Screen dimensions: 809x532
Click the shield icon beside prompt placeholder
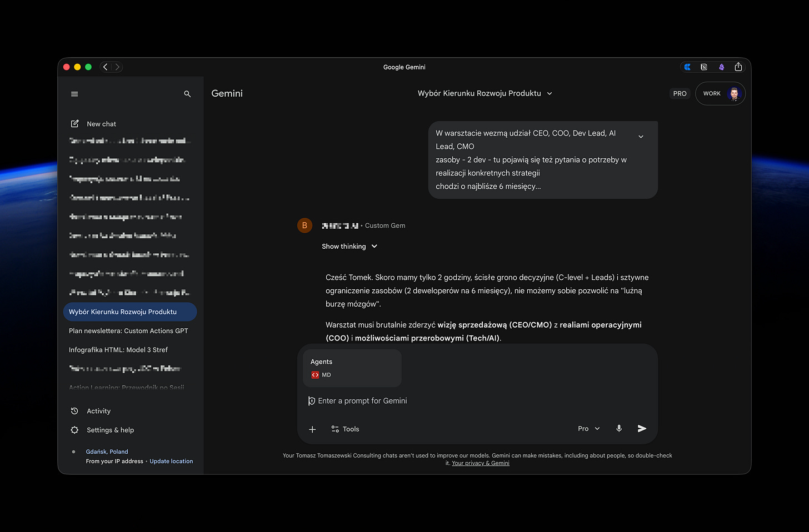312,401
